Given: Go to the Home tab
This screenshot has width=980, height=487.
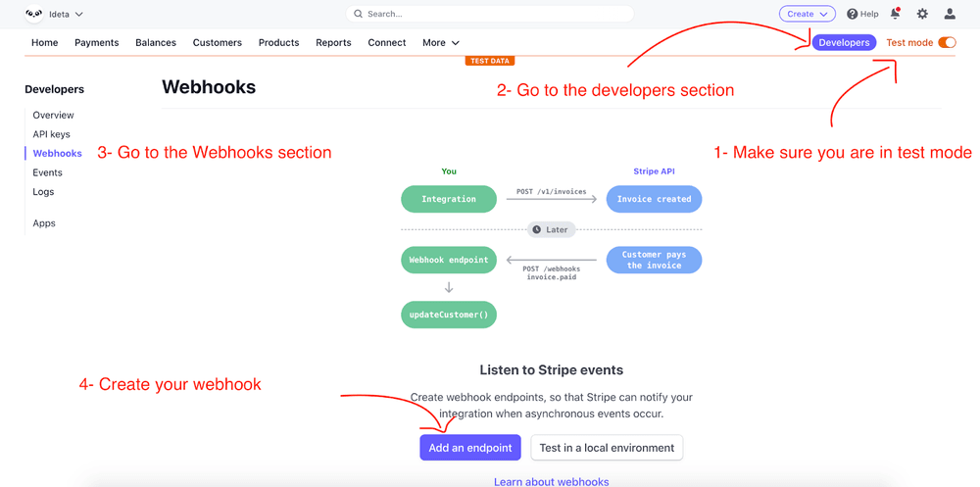Looking at the screenshot, I should 44,42.
